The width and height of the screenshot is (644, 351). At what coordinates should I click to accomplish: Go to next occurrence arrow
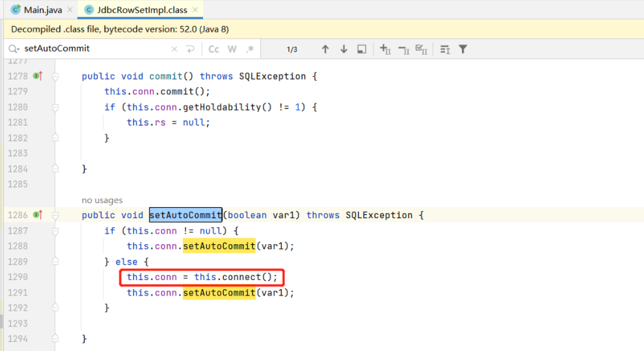point(343,49)
